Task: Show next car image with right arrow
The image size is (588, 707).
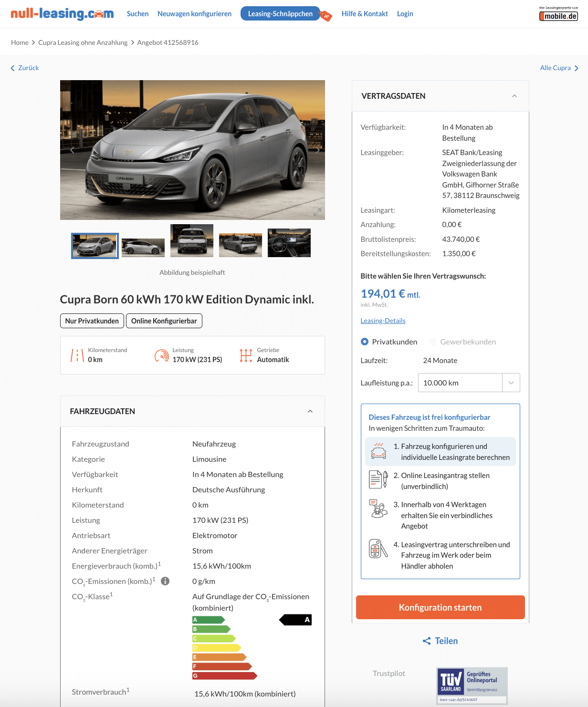Action: coord(317,150)
